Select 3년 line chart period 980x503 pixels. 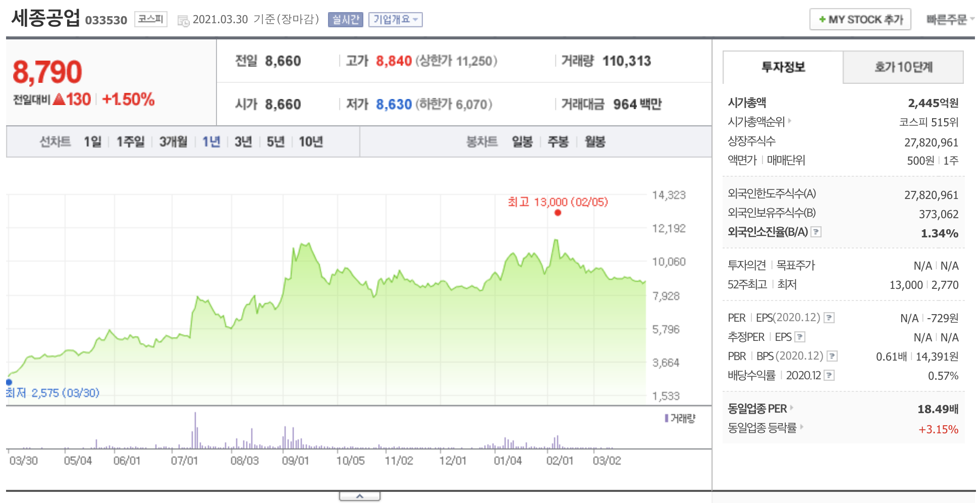(x=243, y=142)
